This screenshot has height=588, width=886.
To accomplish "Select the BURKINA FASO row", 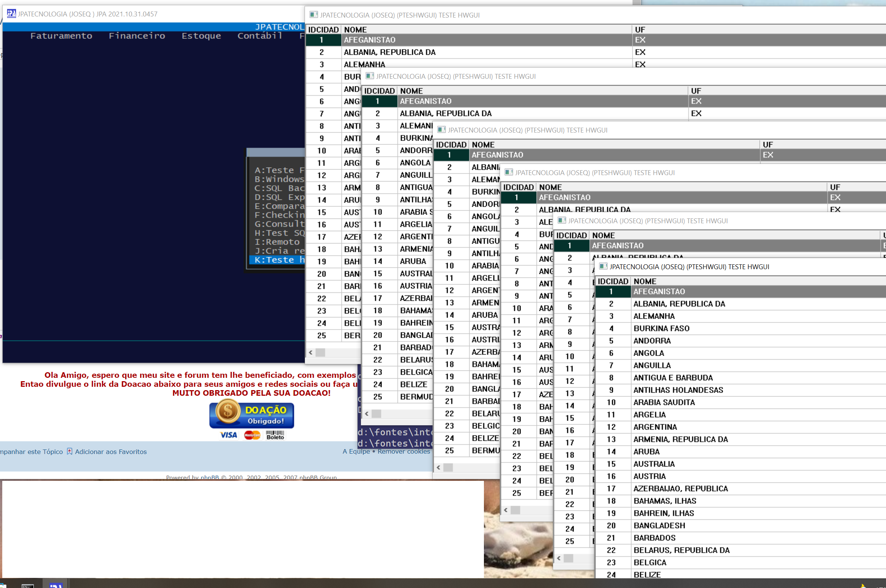I will 661,329.
